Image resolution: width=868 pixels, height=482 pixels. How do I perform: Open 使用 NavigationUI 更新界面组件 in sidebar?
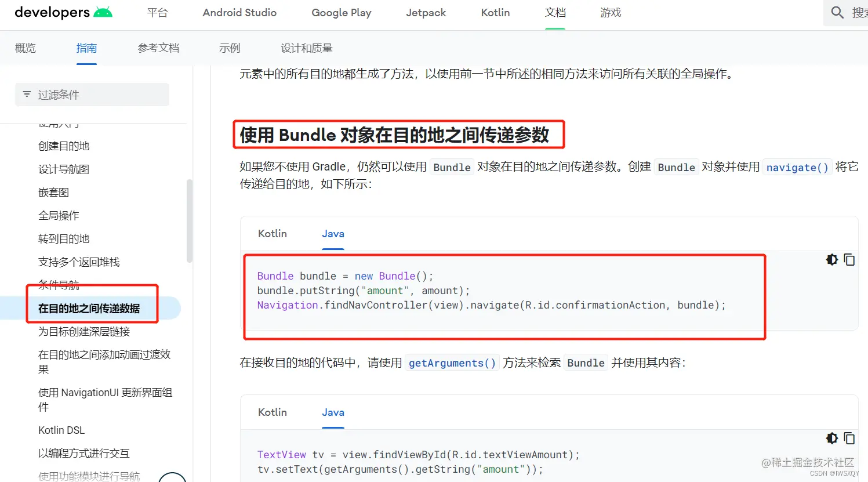(x=105, y=400)
